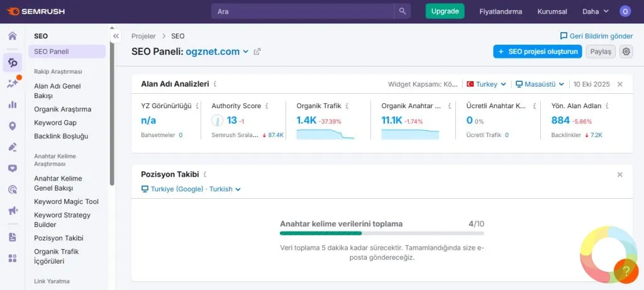
Task: Click the colorful donut chart widget
Action: pyautogui.click(x=609, y=254)
